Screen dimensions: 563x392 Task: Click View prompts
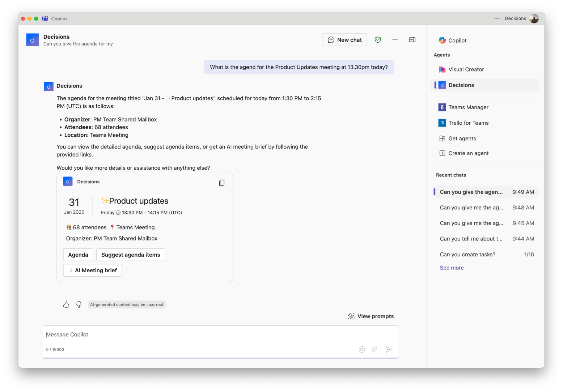click(x=371, y=316)
